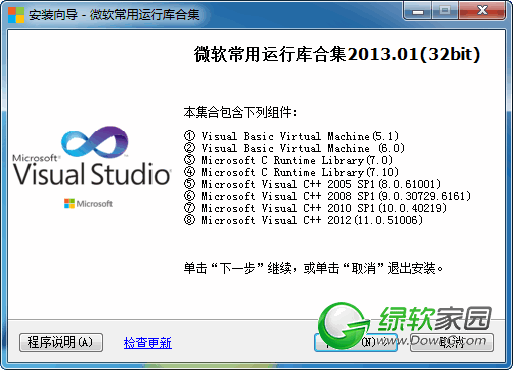The width and height of the screenshot is (513, 370).
Task: Select Microsoft C Runtime Library (7.0) entry
Action: pos(288,160)
